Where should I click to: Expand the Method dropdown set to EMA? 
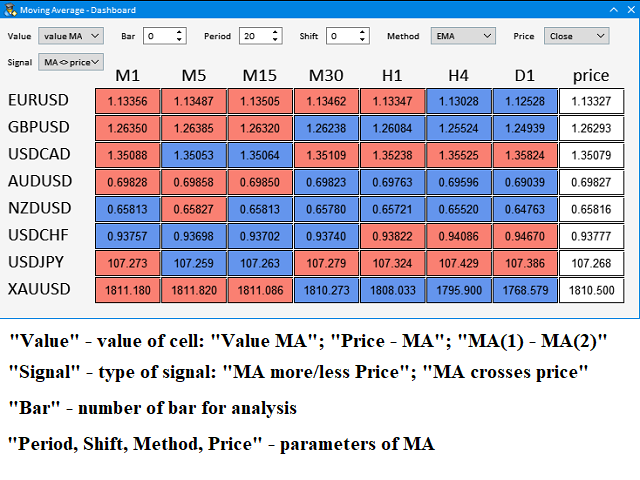[x=463, y=36]
